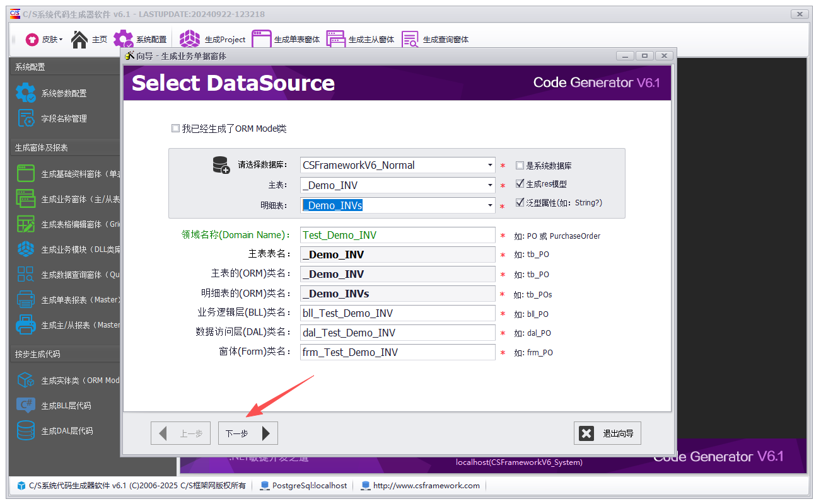This screenshot has width=821, height=504.
Task: Open the 请选择数据库 dropdown
Action: pos(490,165)
